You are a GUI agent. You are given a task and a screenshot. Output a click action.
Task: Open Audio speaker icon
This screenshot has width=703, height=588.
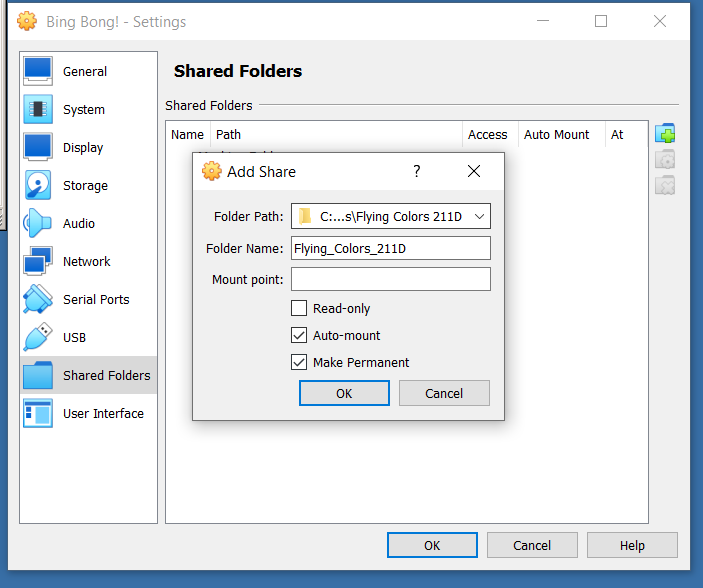[x=38, y=223]
